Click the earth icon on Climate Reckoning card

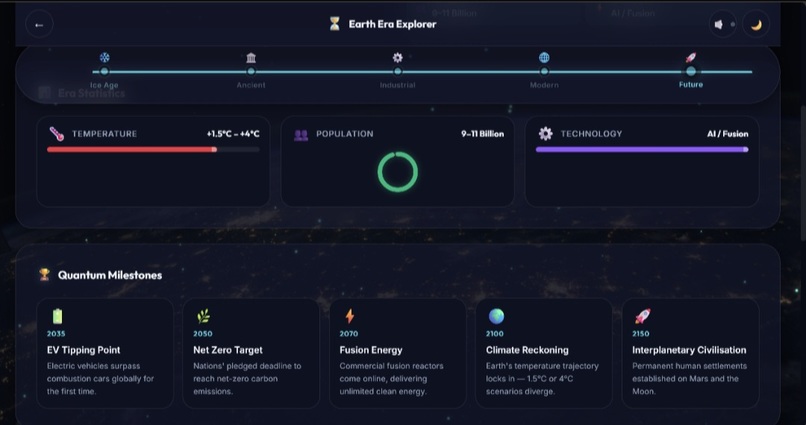(x=496, y=316)
